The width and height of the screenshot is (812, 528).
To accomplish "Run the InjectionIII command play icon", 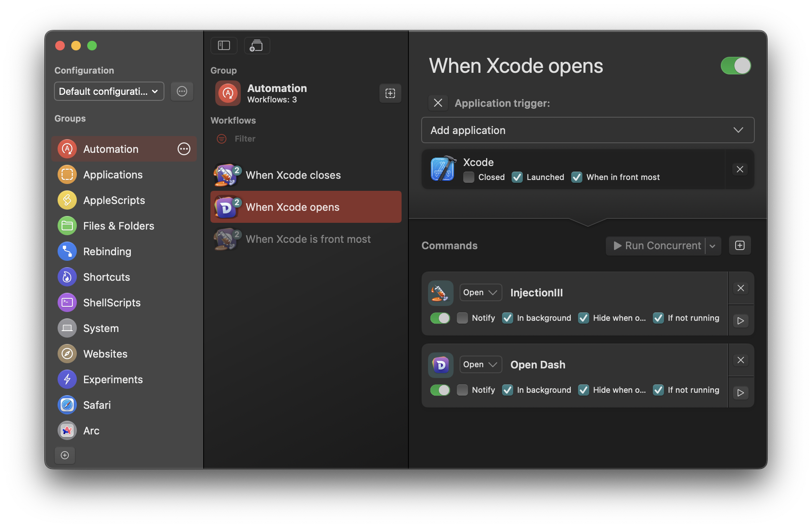I will [x=740, y=321].
